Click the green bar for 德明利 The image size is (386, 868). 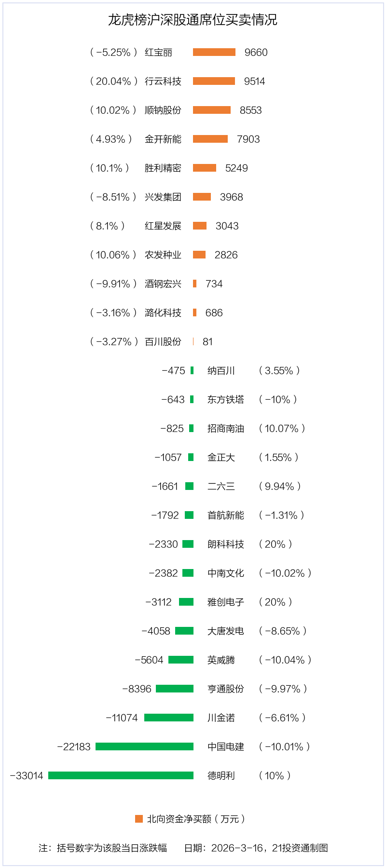pyautogui.click(x=121, y=775)
